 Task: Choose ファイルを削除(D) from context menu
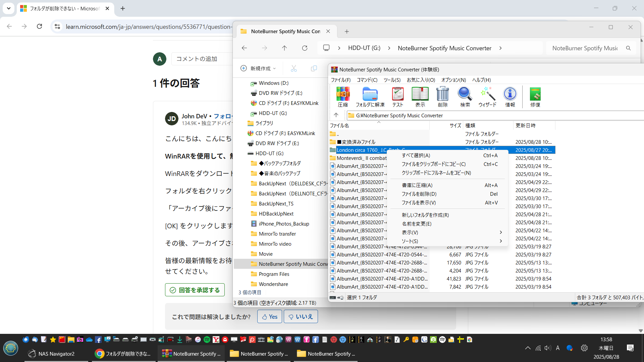447,194
